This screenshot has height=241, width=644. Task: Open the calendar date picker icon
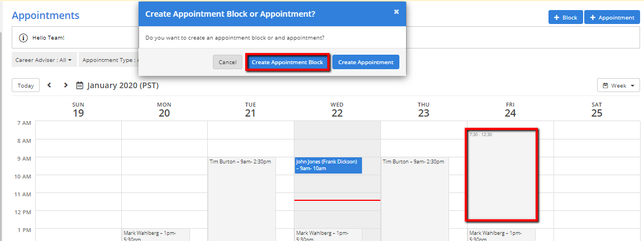(x=80, y=85)
